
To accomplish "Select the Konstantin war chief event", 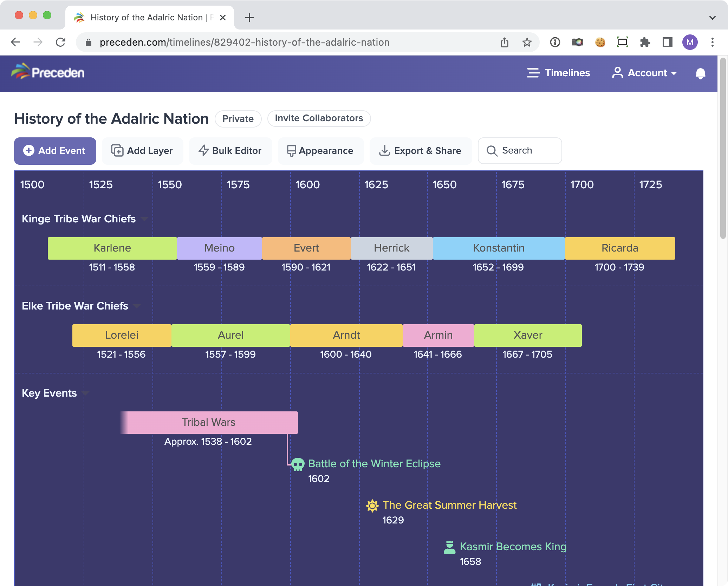I will tap(498, 248).
